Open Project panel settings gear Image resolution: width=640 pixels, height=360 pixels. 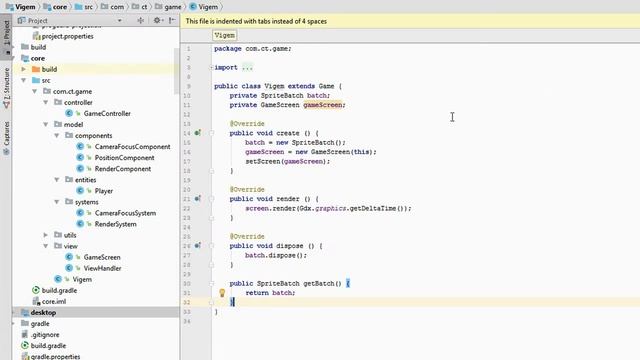coord(158,20)
